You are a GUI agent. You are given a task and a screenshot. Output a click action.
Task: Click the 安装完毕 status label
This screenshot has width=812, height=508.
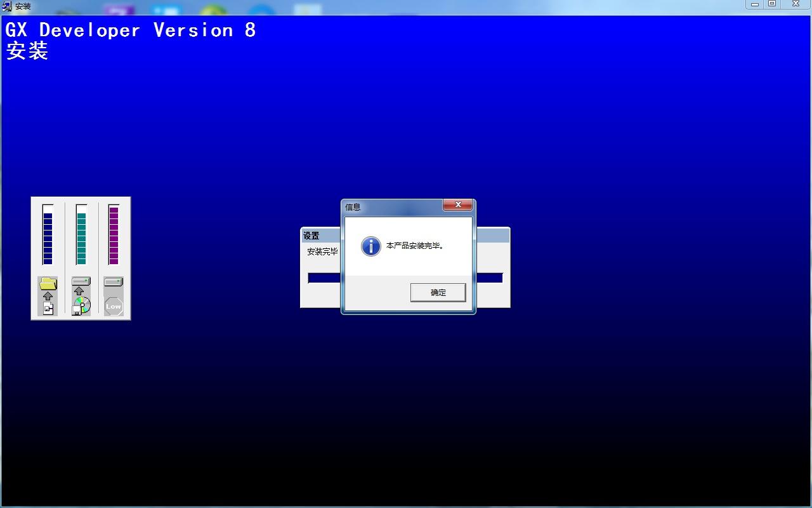pyautogui.click(x=322, y=251)
